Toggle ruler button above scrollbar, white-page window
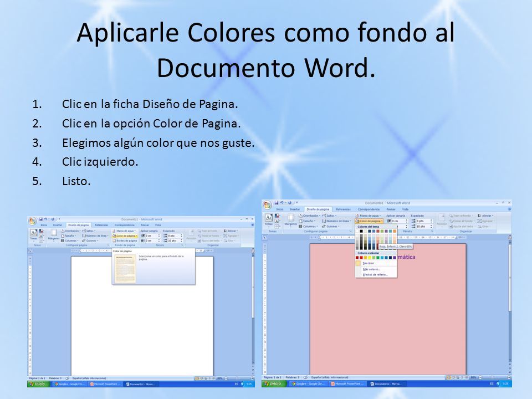The height and width of the screenshot is (399, 532). pos(253,250)
